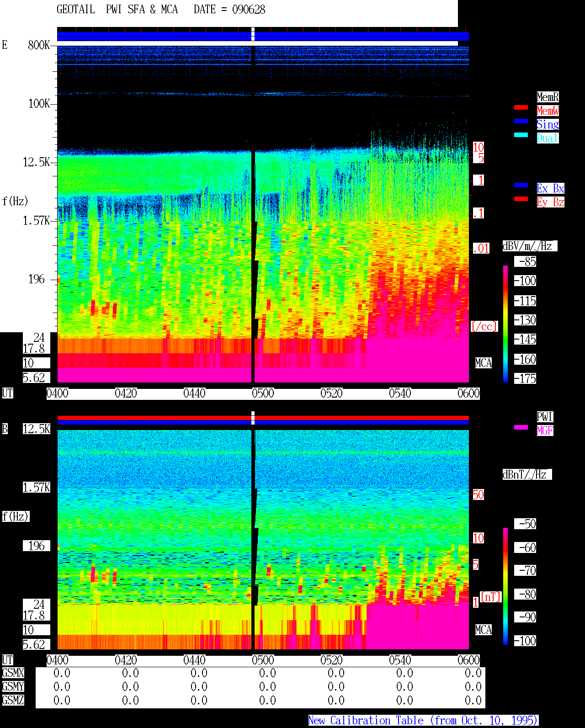The width and height of the screenshot is (585, 728).
Task: Click the [/cc] density unit label
Action: coord(484,327)
